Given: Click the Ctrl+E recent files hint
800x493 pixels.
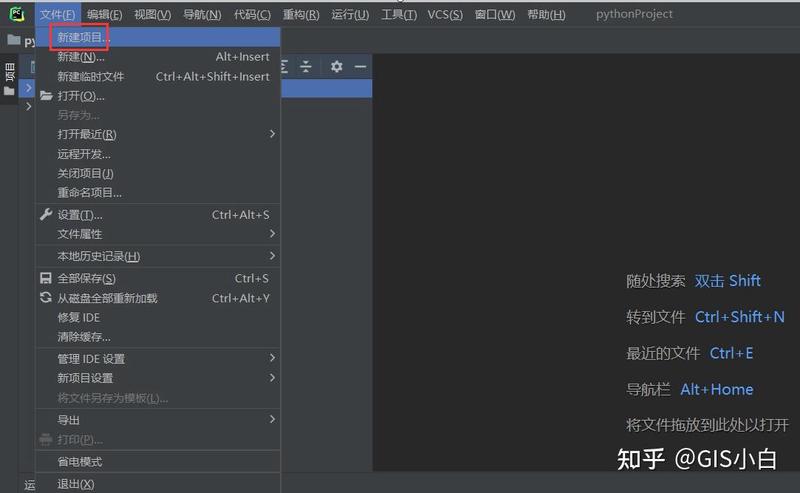Looking at the screenshot, I should click(x=731, y=353).
